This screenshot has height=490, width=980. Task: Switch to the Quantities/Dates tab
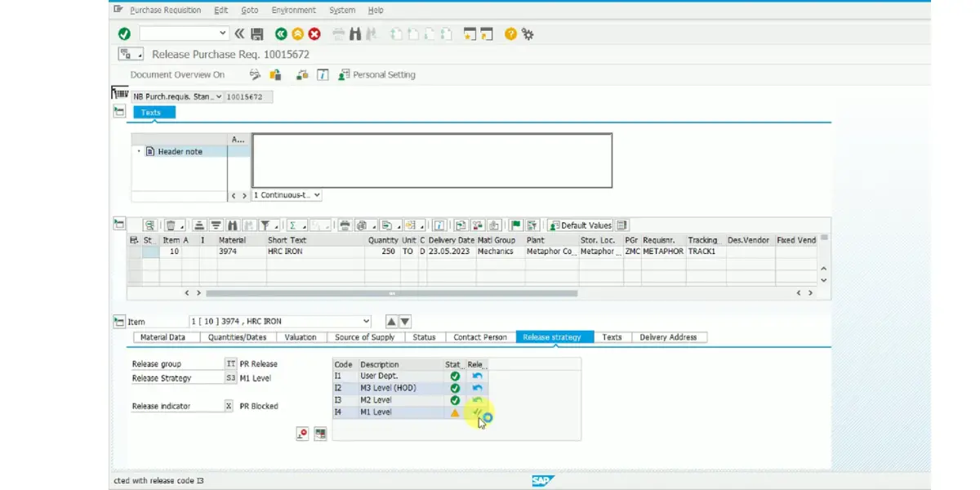237,337
